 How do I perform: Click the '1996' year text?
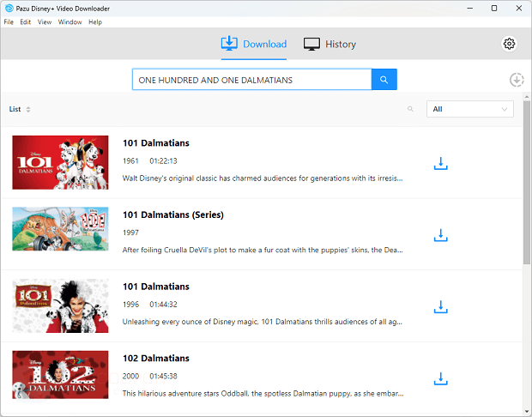[x=130, y=305]
